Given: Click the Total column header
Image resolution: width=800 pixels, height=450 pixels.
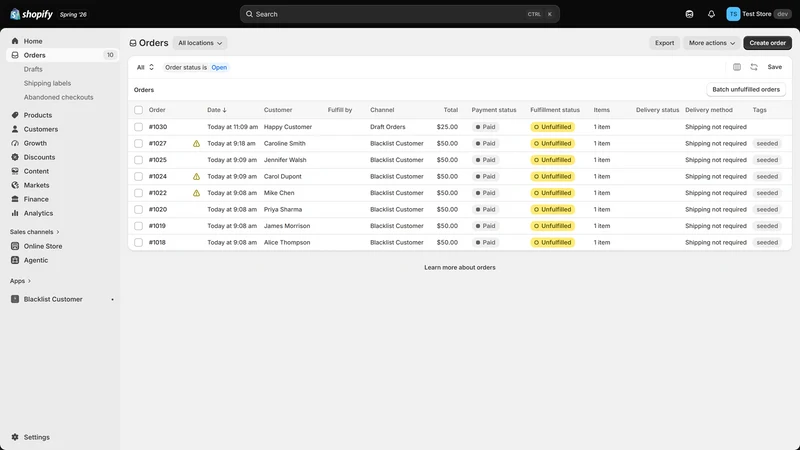Looking at the screenshot, I should pos(451,110).
